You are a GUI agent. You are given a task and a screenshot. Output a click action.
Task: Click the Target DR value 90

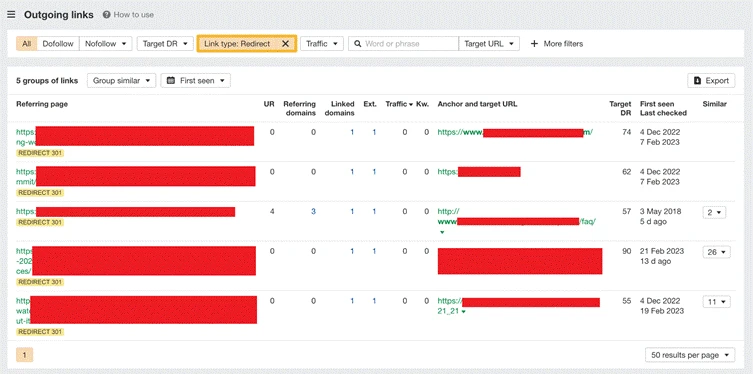point(627,251)
